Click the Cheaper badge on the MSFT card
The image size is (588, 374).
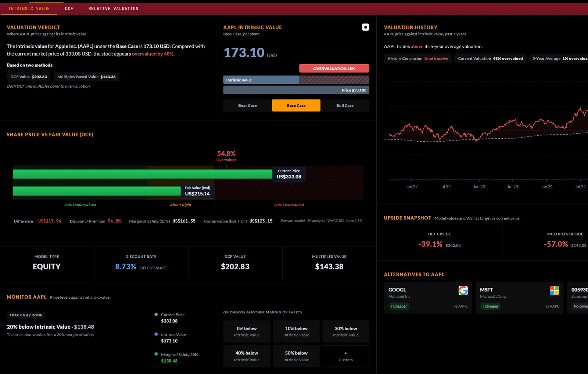[x=490, y=306]
